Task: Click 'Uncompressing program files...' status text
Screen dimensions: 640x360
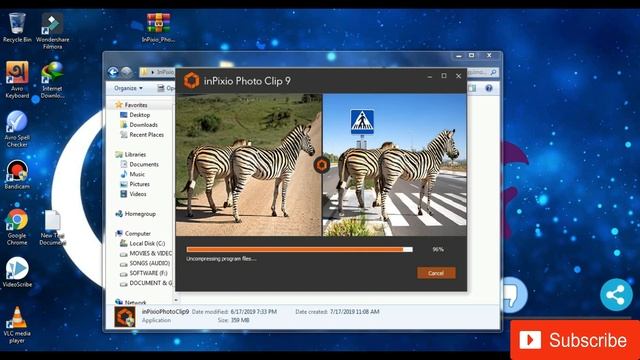Action: (x=221, y=259)
